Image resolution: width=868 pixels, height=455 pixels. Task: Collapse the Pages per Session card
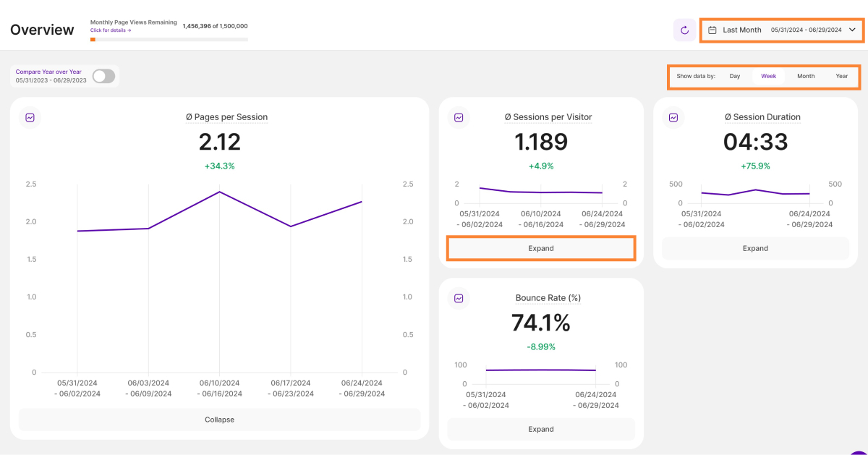click(x=219, y=420)
